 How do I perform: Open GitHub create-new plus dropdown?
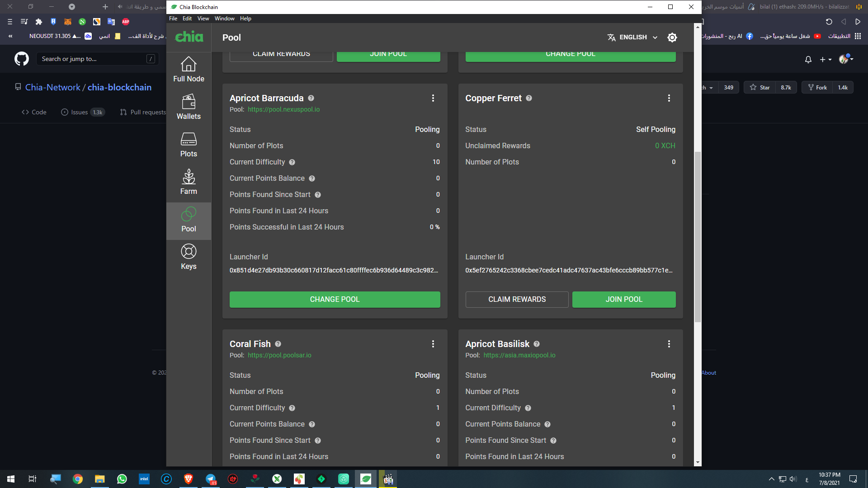pyautogui.click(x=826, y=59)
